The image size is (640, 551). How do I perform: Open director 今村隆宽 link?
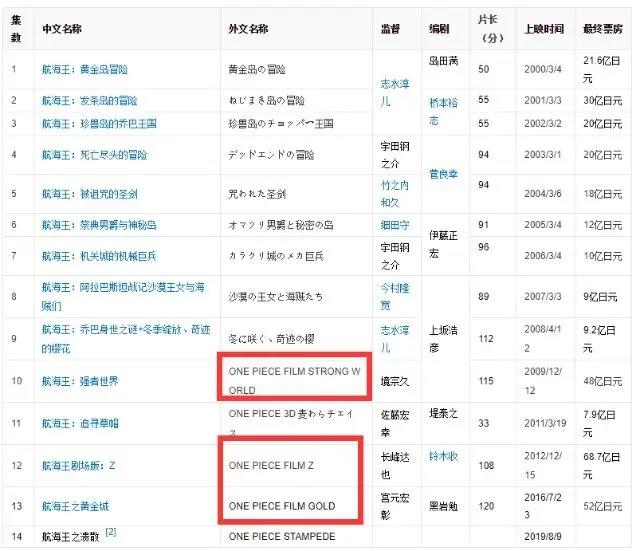pos(395,296)
